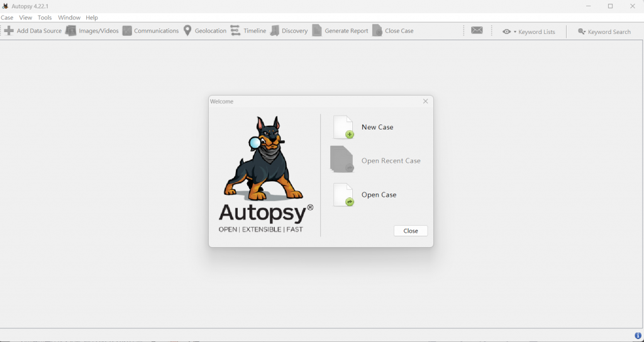Open the Images/Videos gallery toolbar icon
This screenshot has height=342, width=644.
click(x=71, y=31)
